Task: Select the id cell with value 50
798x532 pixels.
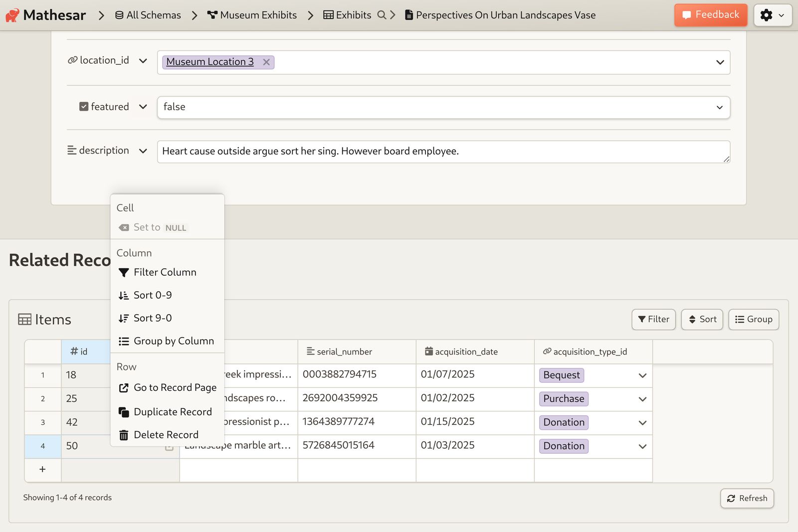Action: (x=86, y=446)
